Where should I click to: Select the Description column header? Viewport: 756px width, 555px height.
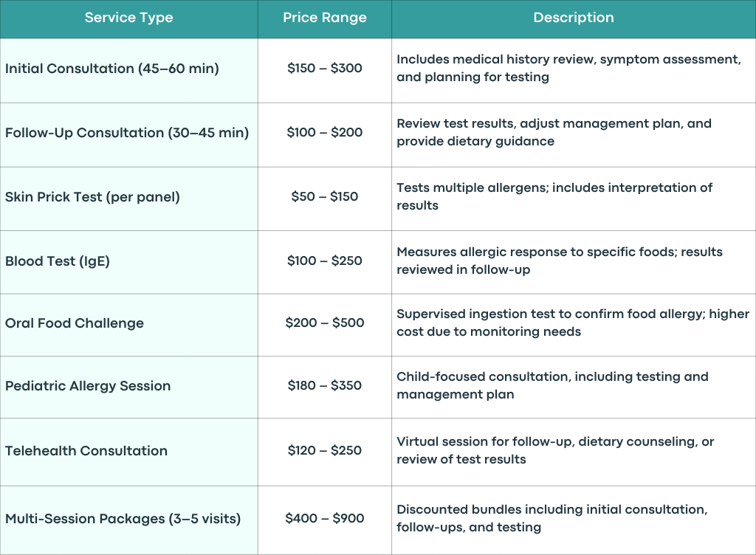(574, 18)
